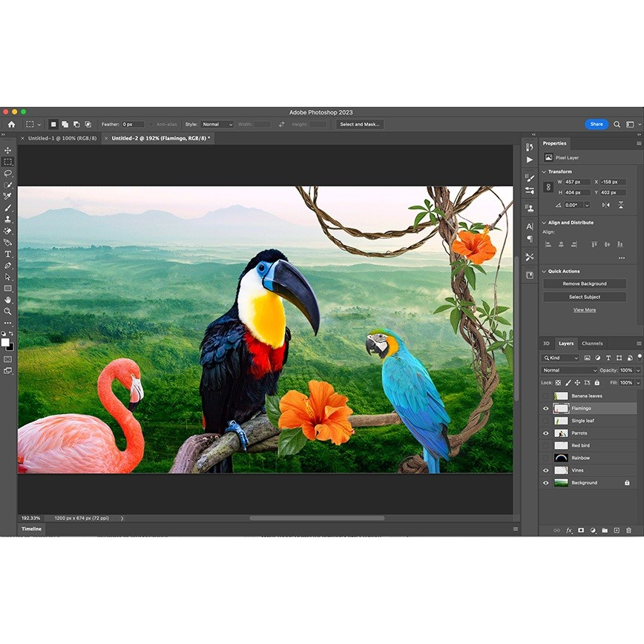Switch to the Channels tab
This screenshot has width=644, height=644.
(x=591, y=344)
